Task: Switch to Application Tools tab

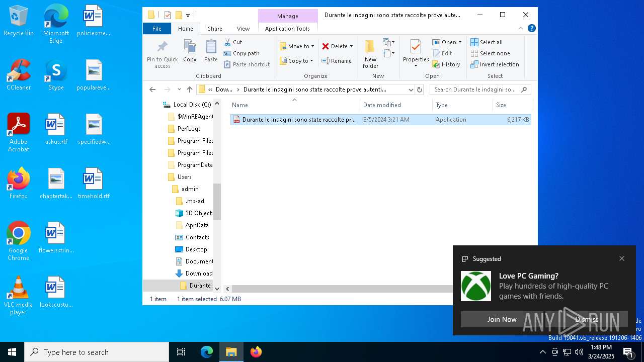Action: [287, 29]
